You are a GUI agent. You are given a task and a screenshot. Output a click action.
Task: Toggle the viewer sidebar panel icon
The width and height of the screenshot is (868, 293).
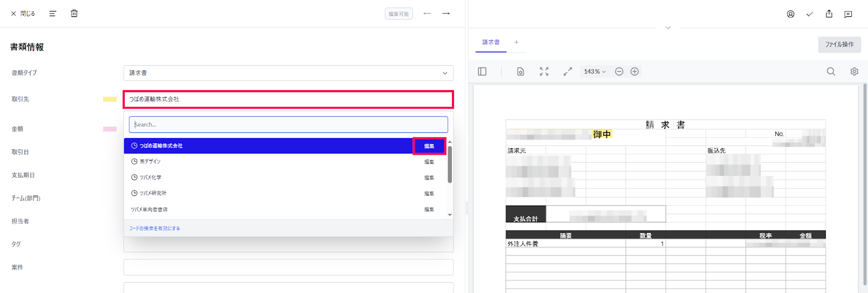(482, 72)
